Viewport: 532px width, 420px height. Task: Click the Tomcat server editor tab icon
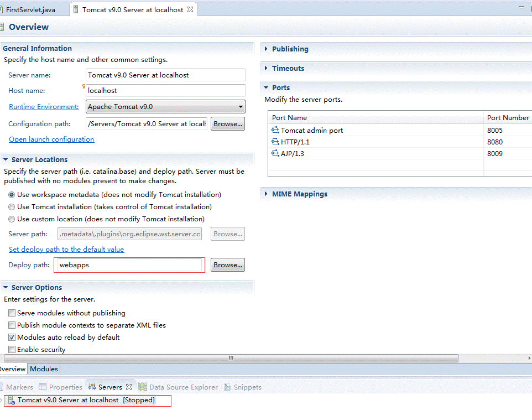[76, 9]
